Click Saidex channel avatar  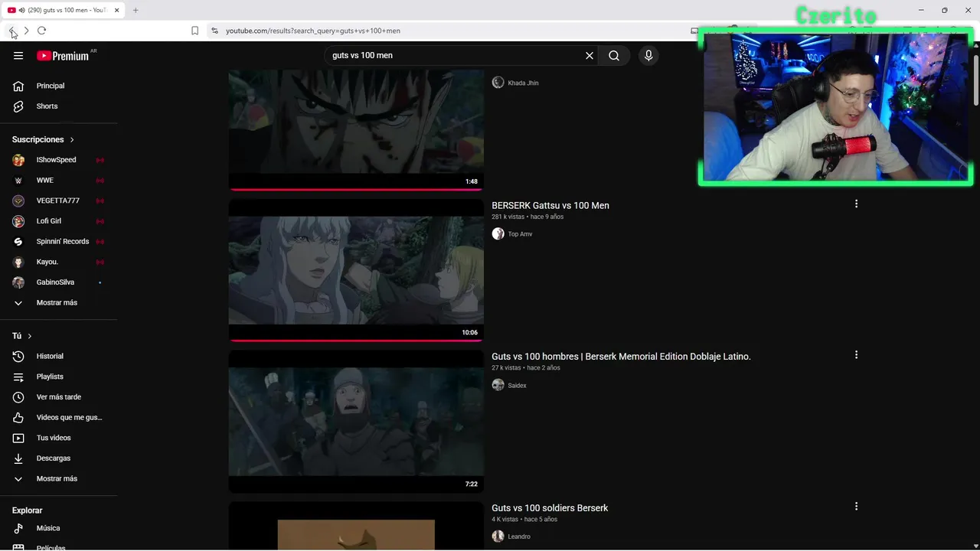[498, 385]
